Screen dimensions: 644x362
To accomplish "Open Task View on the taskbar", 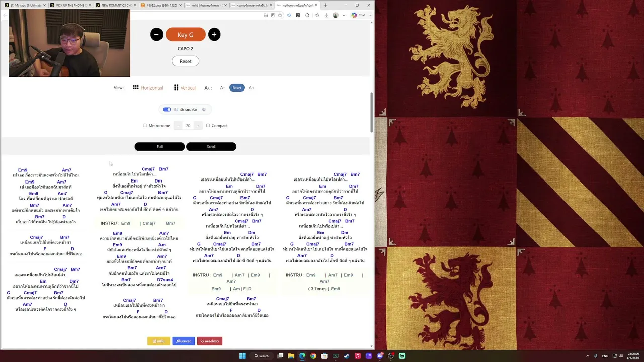I will (280, 356).
